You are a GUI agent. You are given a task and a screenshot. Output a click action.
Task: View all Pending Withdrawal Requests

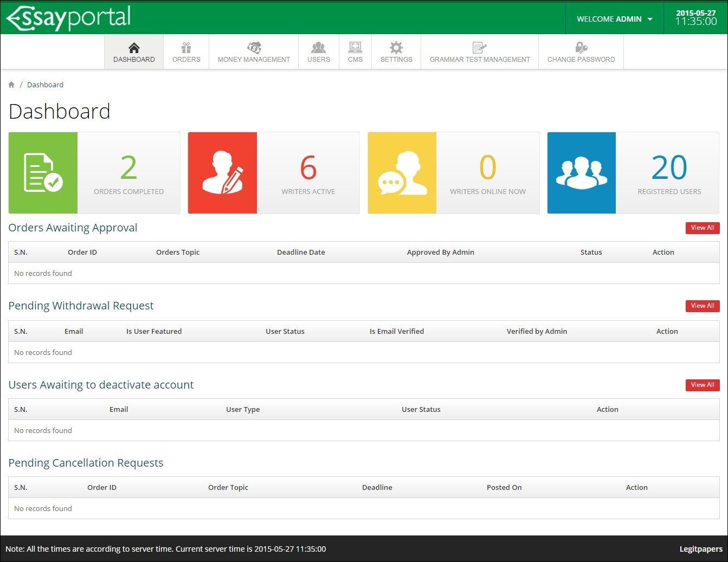point(702,306)
